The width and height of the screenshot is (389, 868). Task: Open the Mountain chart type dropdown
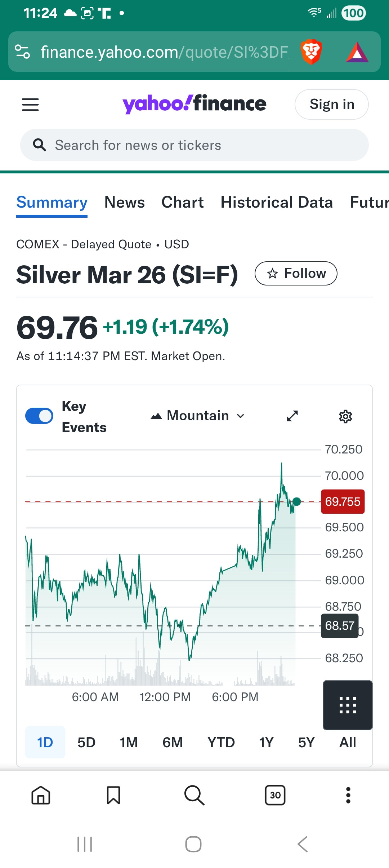[x=197, y=416]
